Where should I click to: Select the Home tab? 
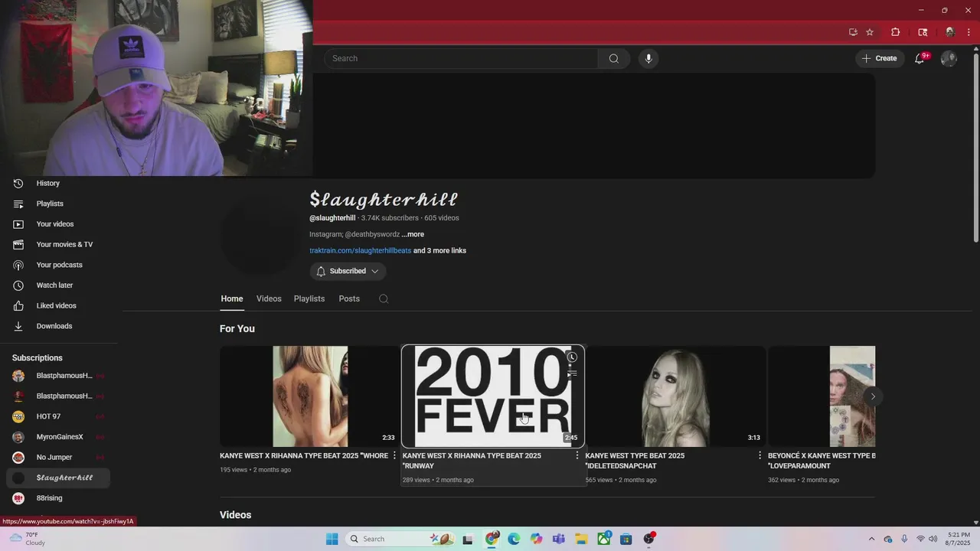click(232, 298)
